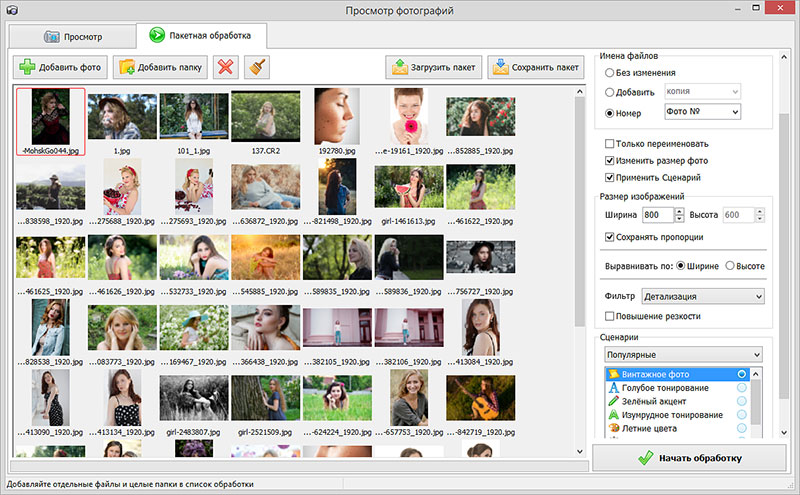
Task: Click the app camera icon in title bar
Action: [12, 10]
